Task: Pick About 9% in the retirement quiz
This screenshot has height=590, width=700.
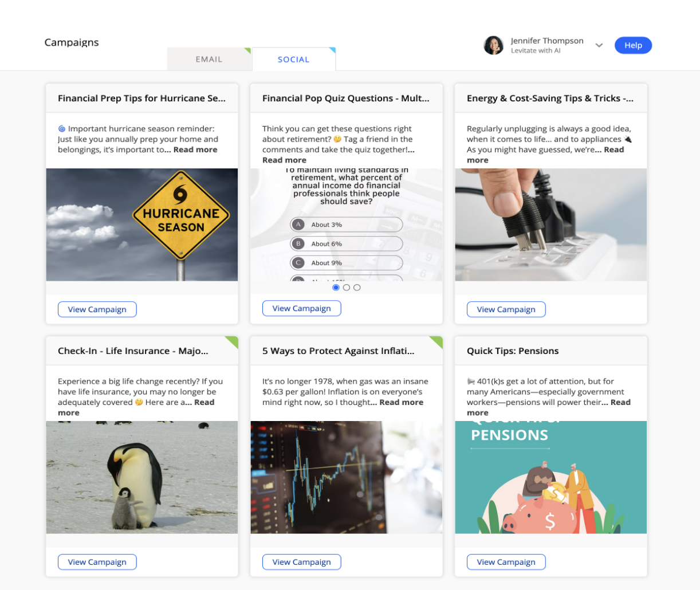Action: click(346, 262)
